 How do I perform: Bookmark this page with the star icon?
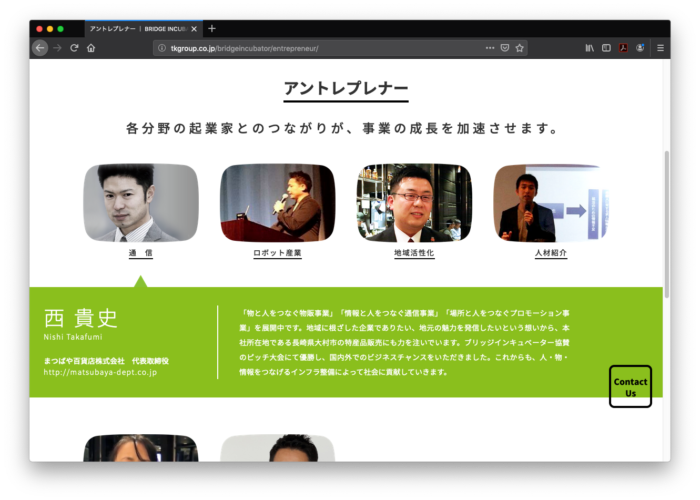(520, 48)
